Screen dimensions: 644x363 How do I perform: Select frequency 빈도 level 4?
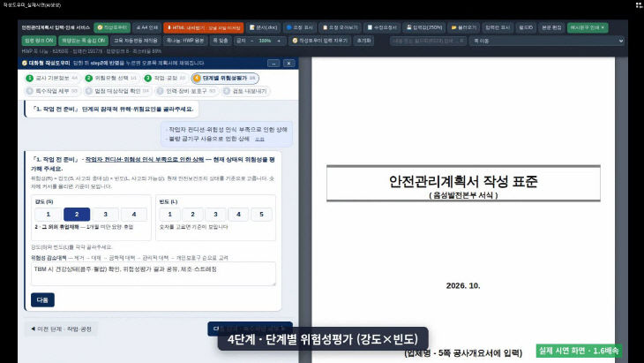point(238,215)
